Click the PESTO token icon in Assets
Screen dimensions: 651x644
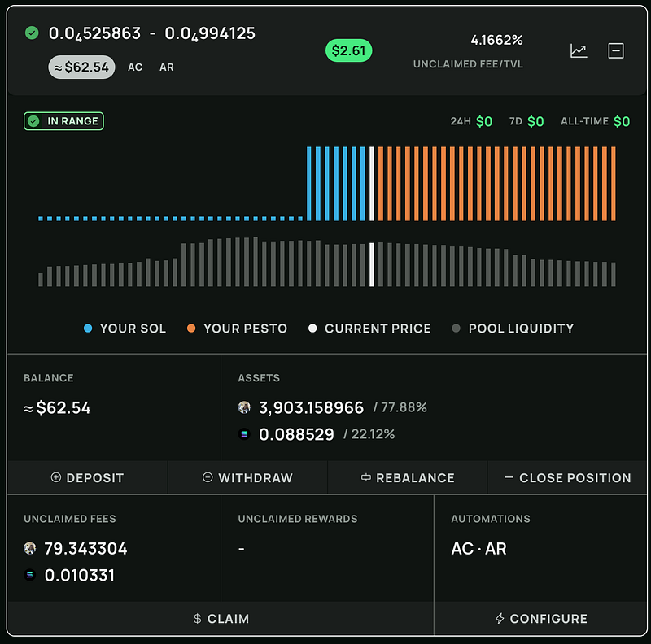[244, 407]
